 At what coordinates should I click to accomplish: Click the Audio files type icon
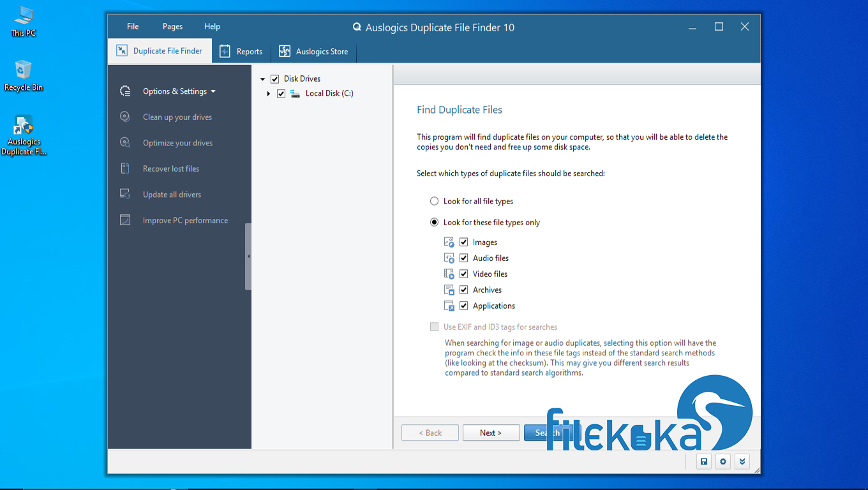click(x=449, y=258)
